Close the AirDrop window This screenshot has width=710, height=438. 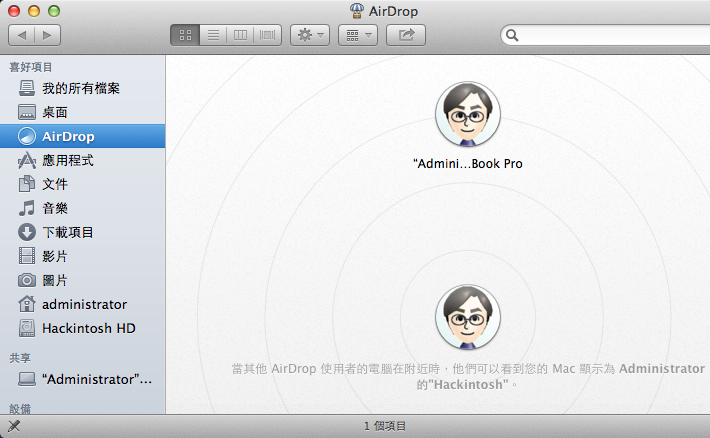click(14, 11)
